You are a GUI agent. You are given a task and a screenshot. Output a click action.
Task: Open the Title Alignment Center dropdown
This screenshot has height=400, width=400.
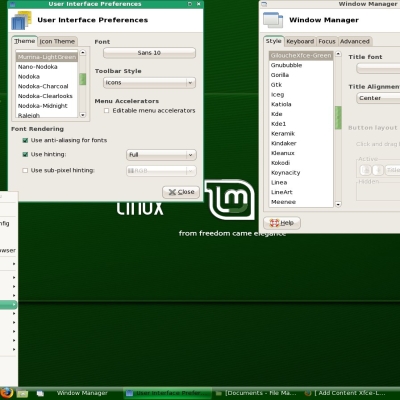point(378,98)
